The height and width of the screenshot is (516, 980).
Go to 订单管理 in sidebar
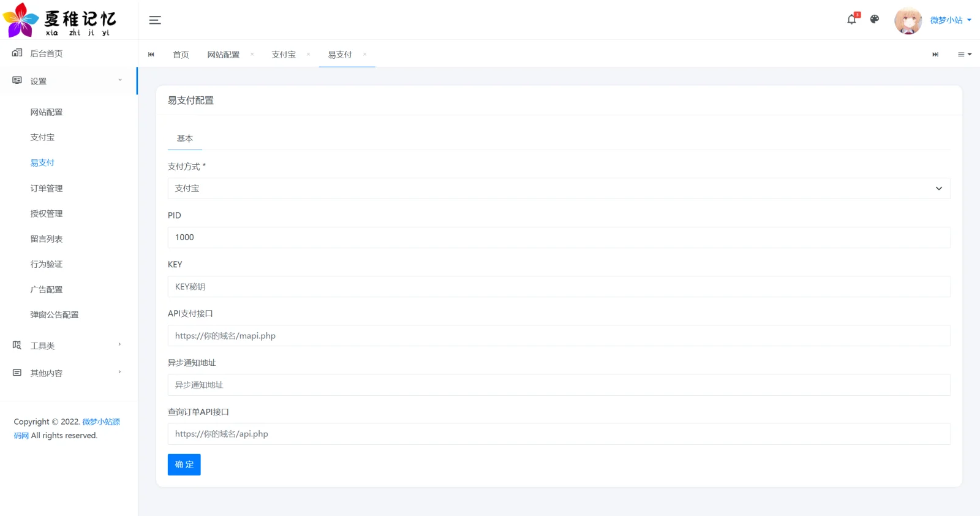coord(47,188)
